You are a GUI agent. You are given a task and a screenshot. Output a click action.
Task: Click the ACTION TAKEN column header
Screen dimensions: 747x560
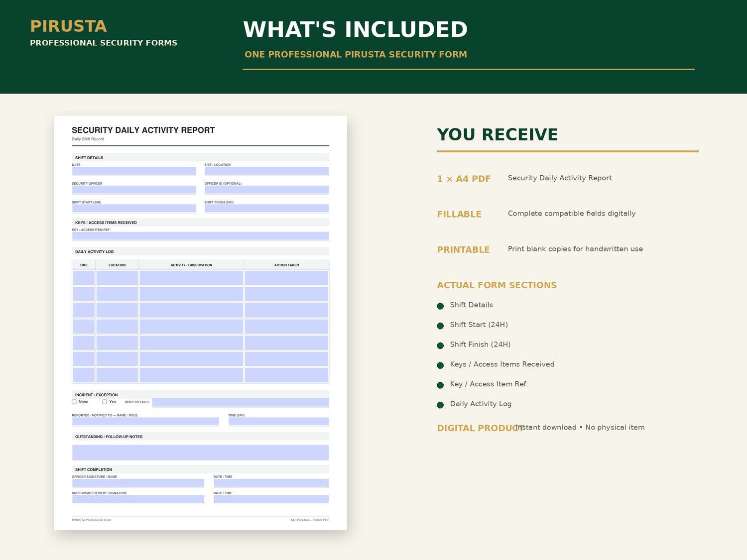(x=286, y=265)
